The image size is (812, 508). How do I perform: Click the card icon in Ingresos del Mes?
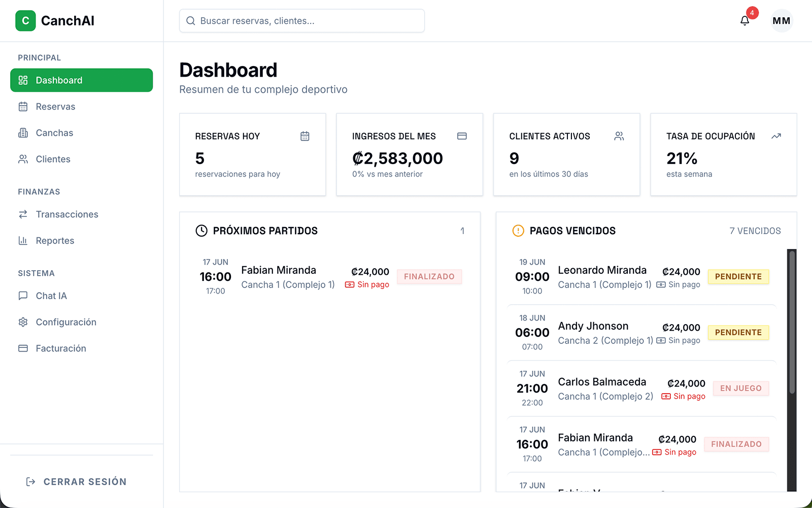(x=462, y=136)
